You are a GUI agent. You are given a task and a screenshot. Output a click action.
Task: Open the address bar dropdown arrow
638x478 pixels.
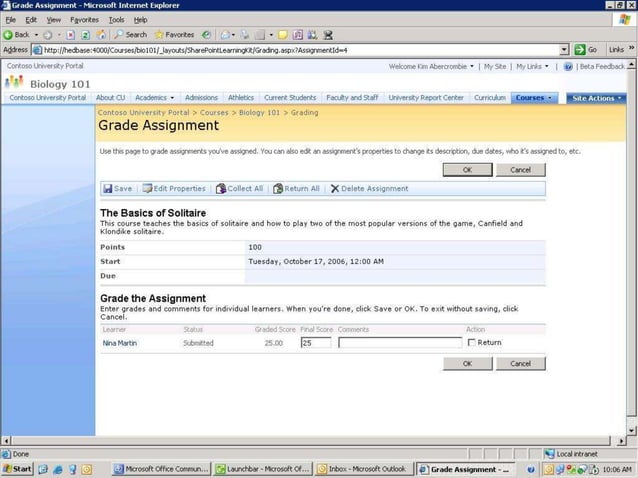coord(564,50)
